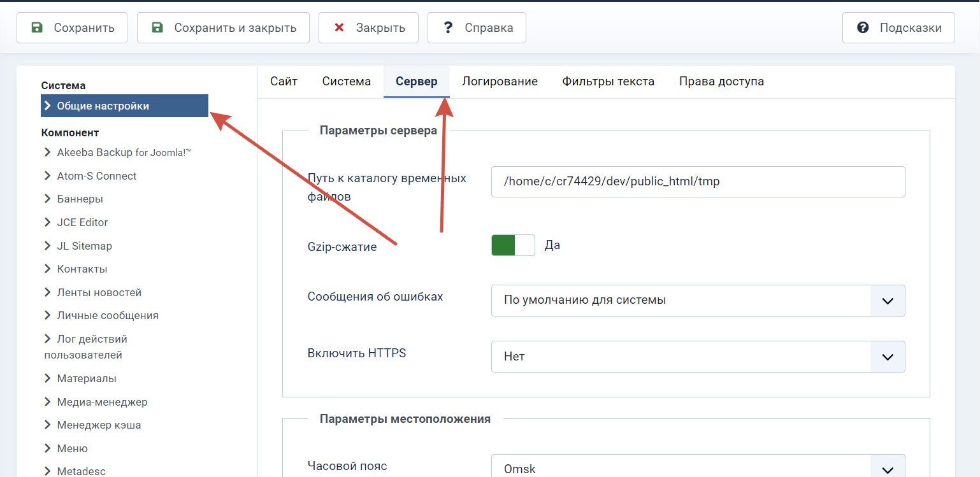The width and height of the screenshot is (980, 477).
Task: Show Подсказки via its button label
Action: [x=911, y=28]
